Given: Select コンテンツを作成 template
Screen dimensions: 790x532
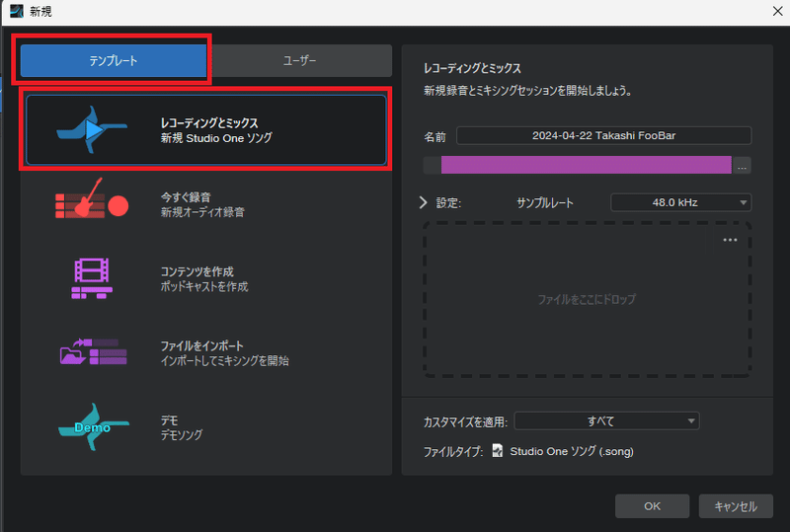Looking at the screenshot, I should pyautogui.click(x=206, y=279).
